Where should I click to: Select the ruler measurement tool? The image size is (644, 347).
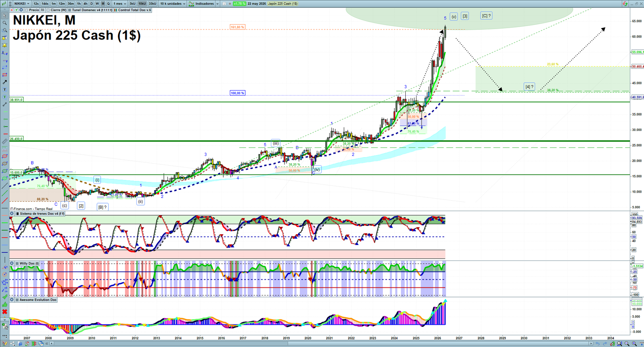click(x=5, y=141)
